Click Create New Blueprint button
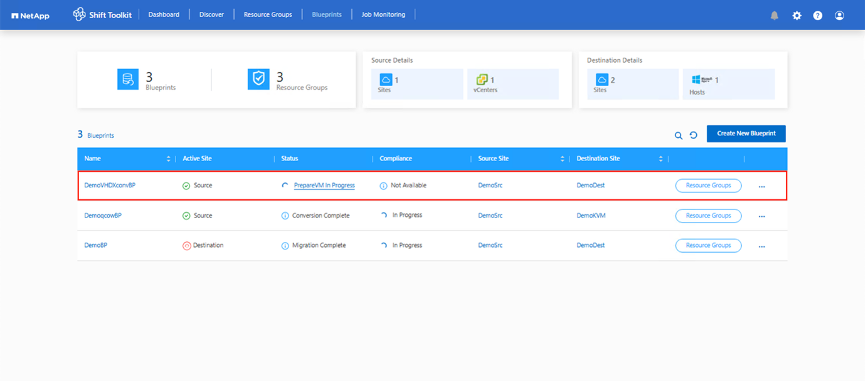Image resolution: width=868 pixels, height=383 pixels. pos(746,134)
